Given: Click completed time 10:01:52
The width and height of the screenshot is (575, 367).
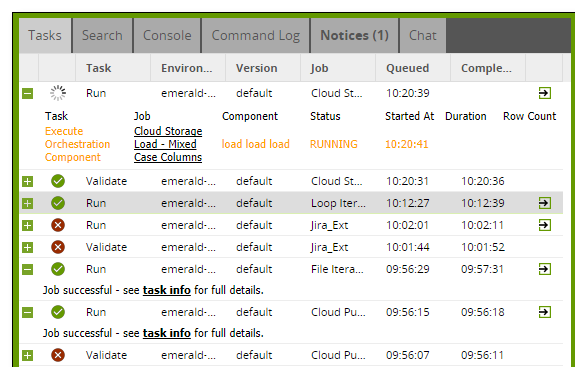Looking at the screenshot, I should click(483, 247).
